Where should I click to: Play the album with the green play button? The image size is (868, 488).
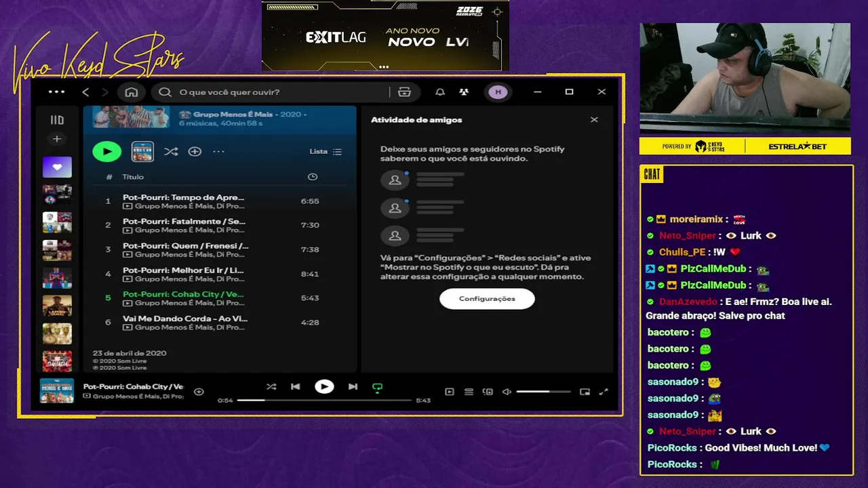107,152
